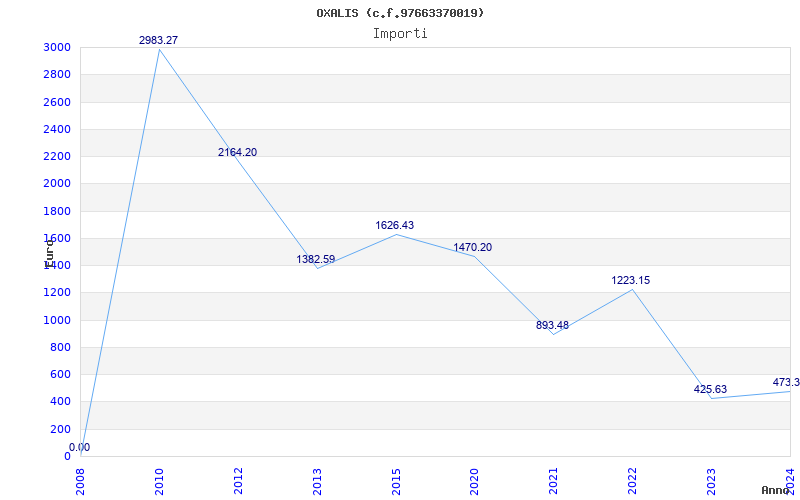Select the 2010 x-axis year label
Viewport: 800px width, 500px height.
coord(159,481)
